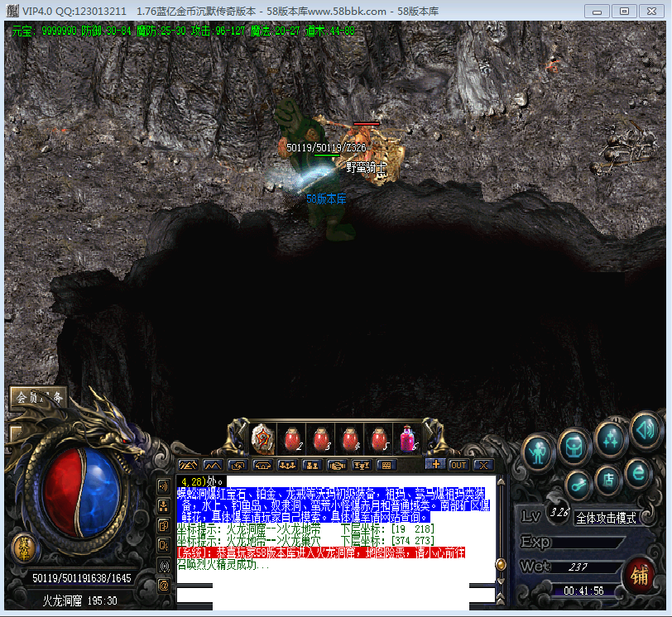Open the browser e round icon

click(x=639, y=474)
